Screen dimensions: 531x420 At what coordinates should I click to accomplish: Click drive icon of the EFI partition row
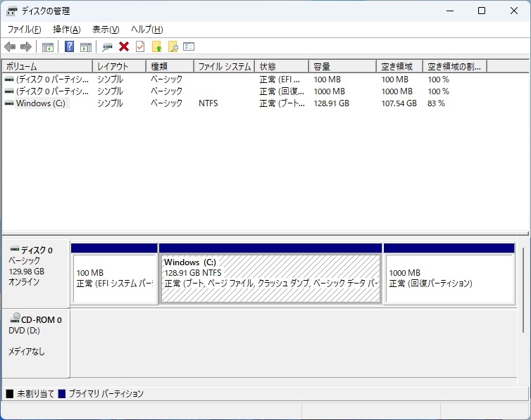click(9, 79)
